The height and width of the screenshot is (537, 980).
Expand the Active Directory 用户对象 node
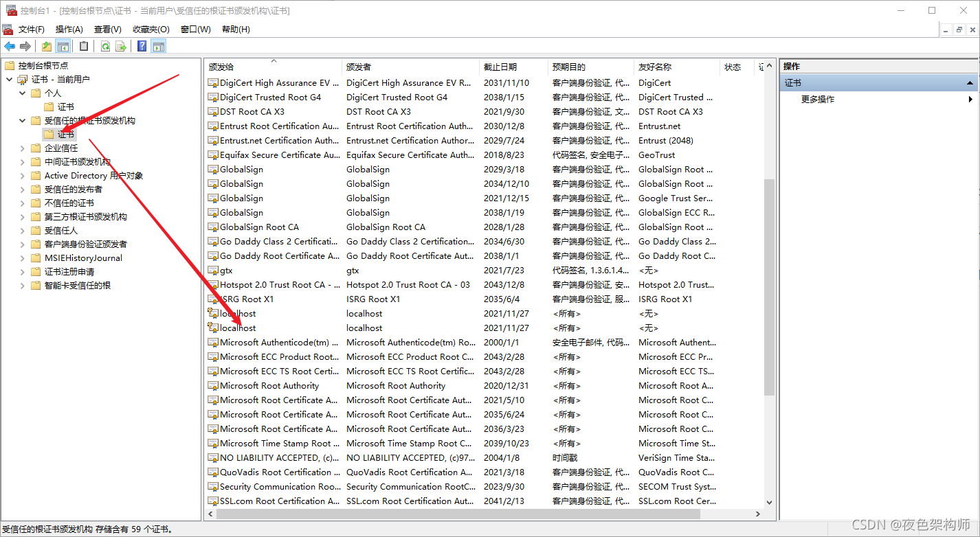23,175
